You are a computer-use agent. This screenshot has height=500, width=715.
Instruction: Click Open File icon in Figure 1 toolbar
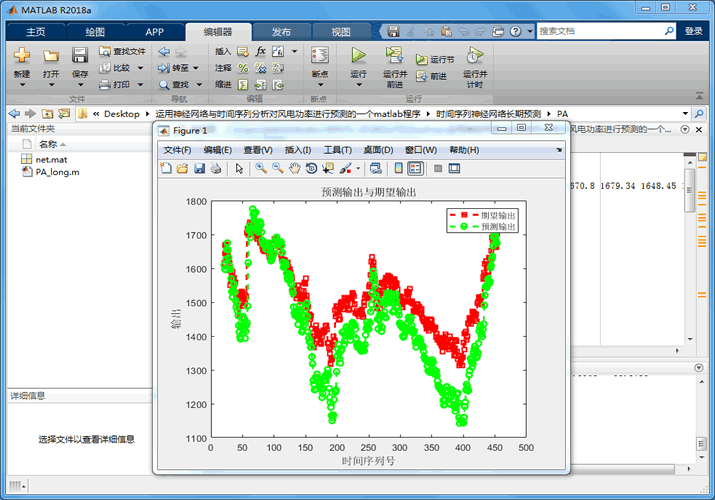point(182,169)
